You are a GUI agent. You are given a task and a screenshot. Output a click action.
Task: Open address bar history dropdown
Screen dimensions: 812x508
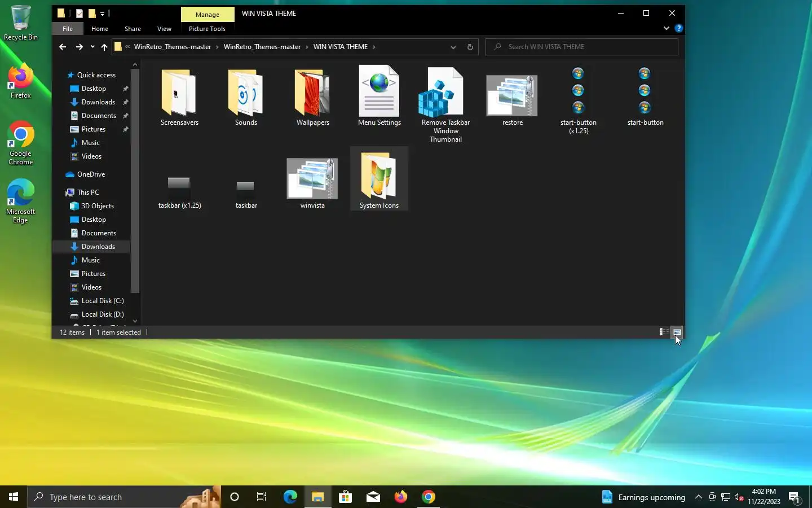(453, 47)
